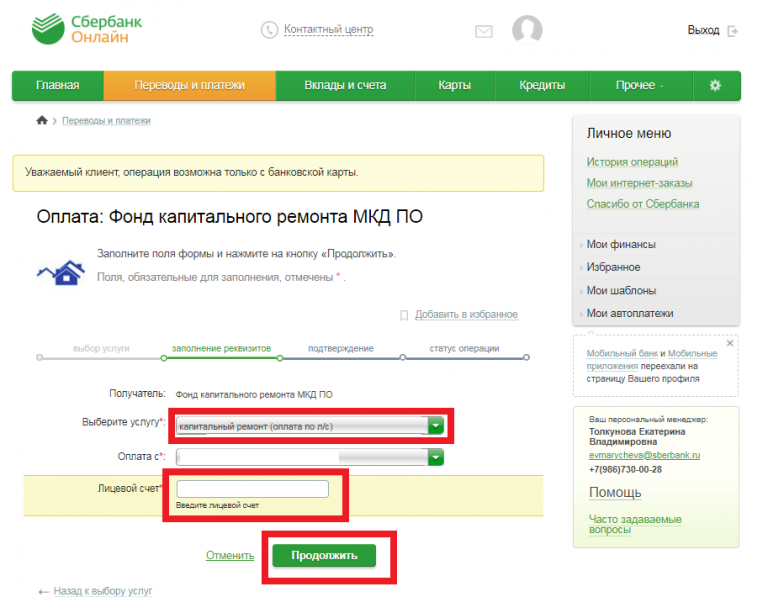The width and height of the screenshot is (768, 613).
Task: Click the exit door icon near Выход
Action: tap(733, 31)
